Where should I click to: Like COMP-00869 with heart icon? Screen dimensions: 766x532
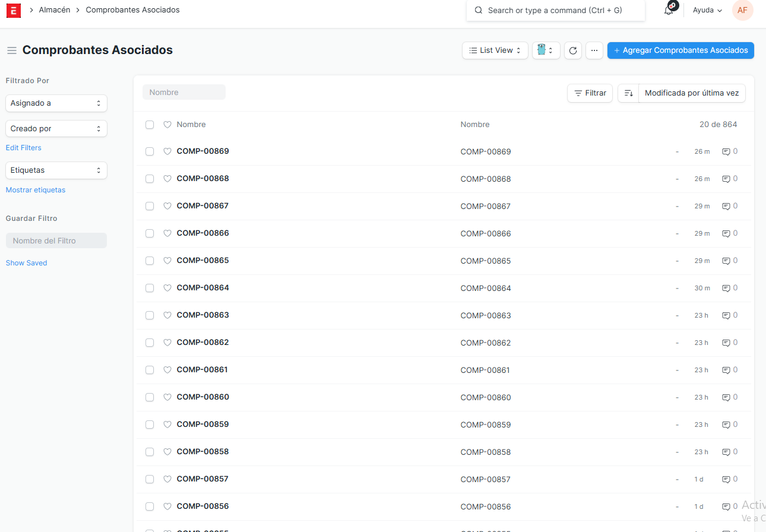click(167, 151)
